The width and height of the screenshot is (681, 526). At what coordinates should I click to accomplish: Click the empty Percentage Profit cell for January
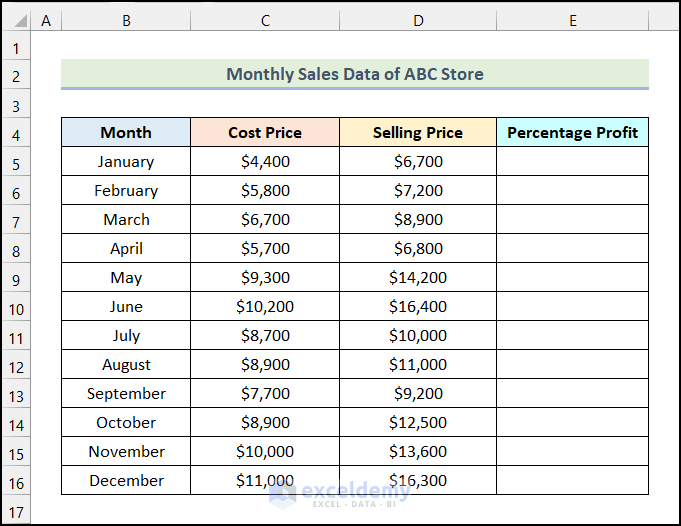572,161
